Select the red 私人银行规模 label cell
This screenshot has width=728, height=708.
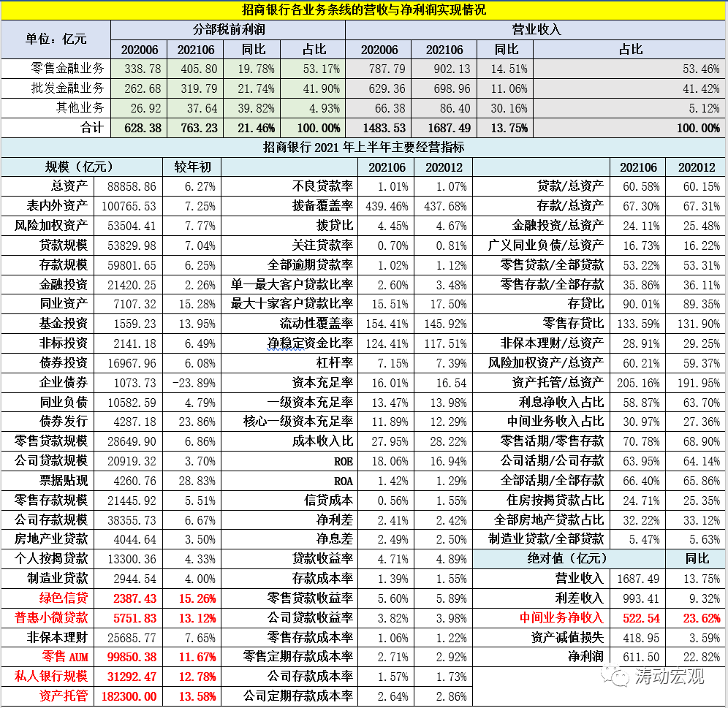[51, 675]
